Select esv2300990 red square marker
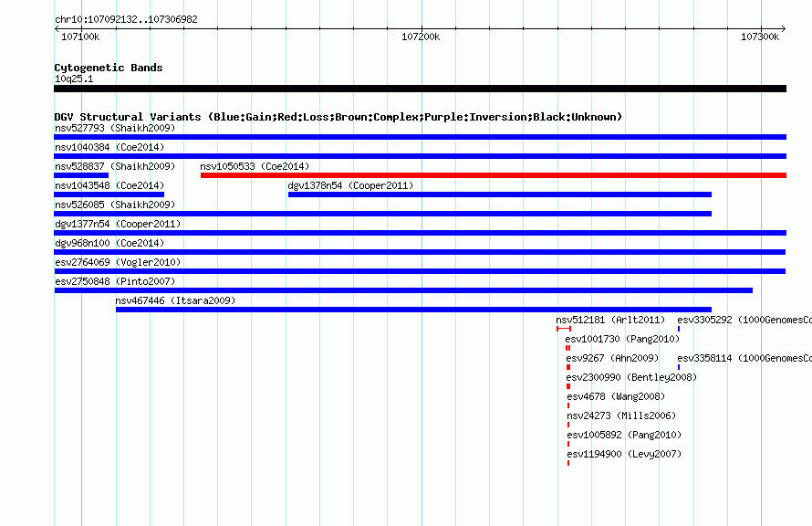This screenshot has height=526, width=812. 568,386
